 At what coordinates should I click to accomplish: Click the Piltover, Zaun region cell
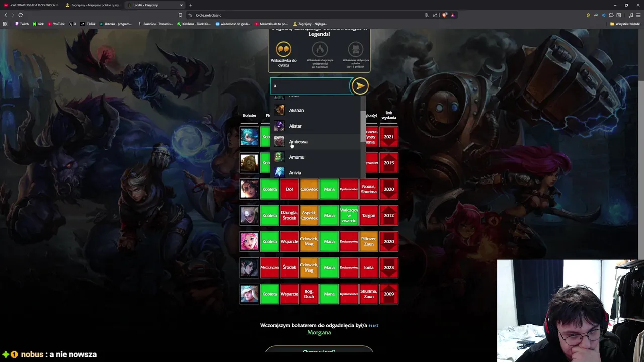click(x=369, y=241)
